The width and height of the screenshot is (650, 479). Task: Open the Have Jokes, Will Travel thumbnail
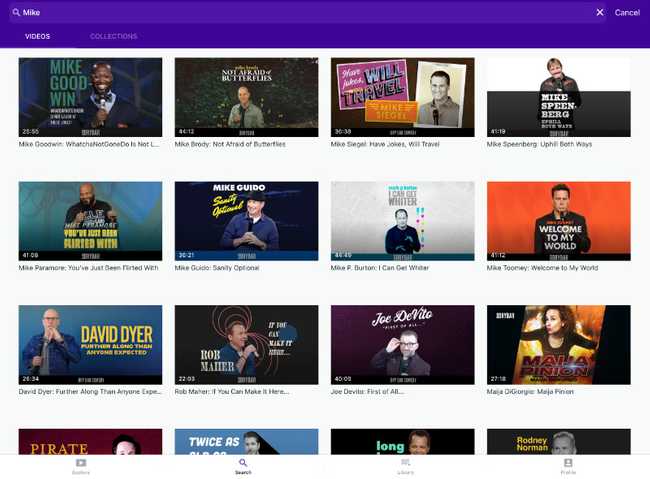click(x=403, y=97)
